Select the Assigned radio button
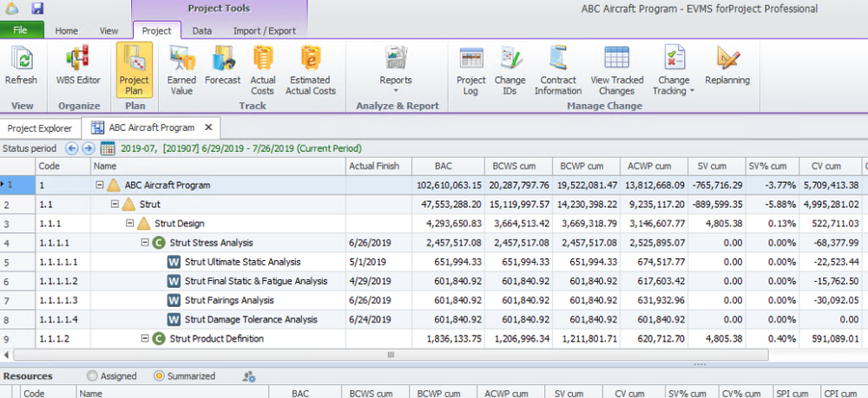 93,376
